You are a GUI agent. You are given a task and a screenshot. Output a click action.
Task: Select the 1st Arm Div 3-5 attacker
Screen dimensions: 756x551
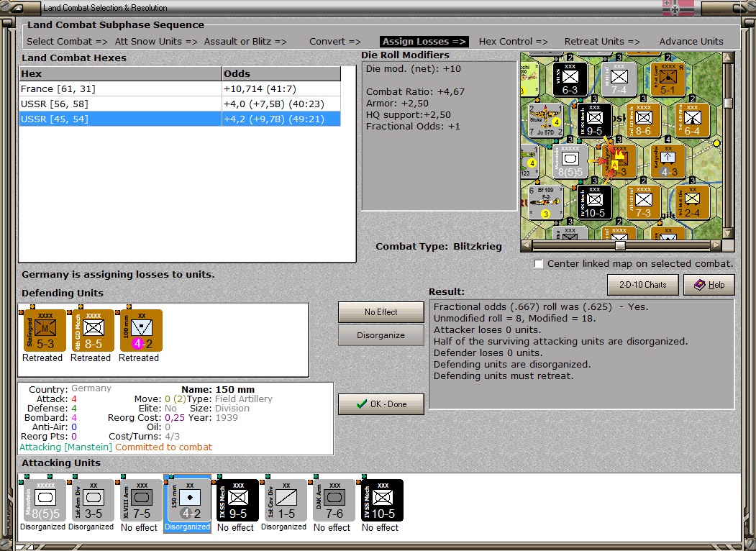point(93,500)
